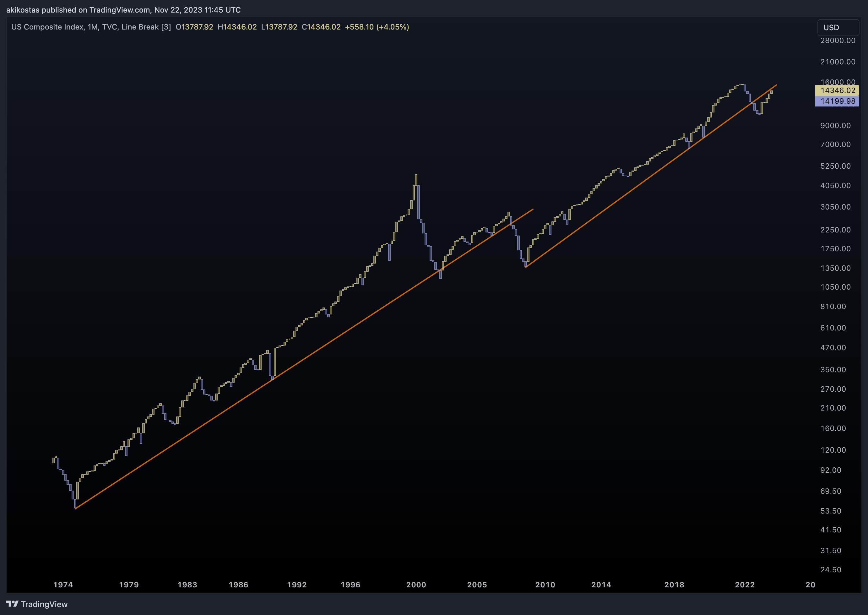The width and height of the screenshot is (868, 615).
Task: Click the 1992 time axis label
Action: point(297,584)
